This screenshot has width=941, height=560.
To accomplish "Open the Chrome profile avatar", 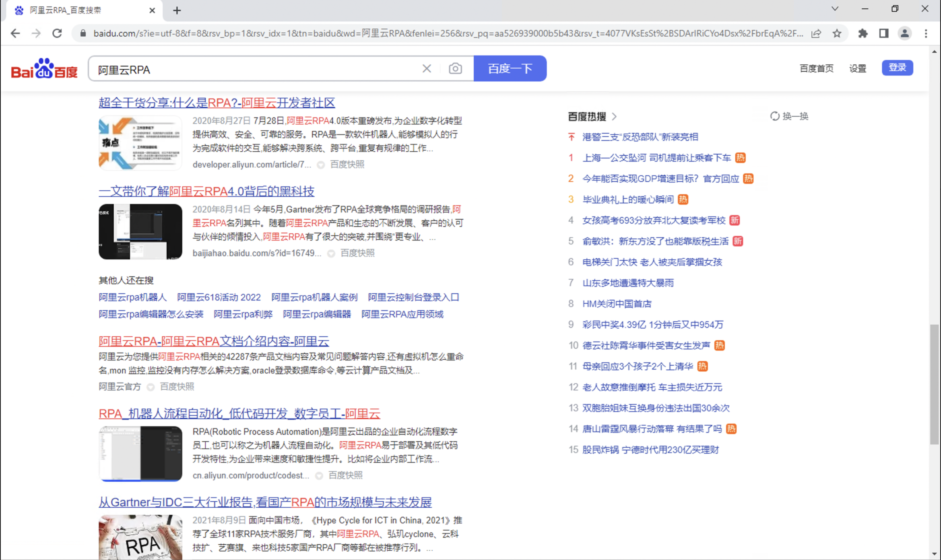I will (905, 33).
